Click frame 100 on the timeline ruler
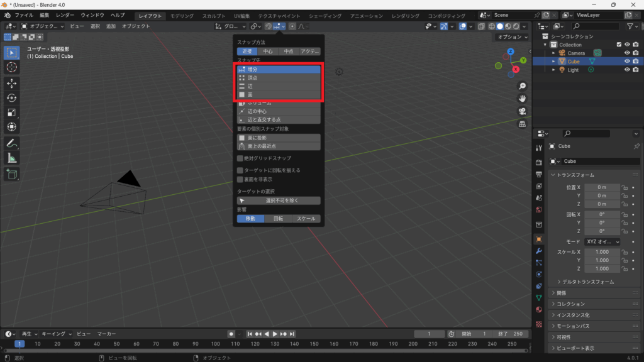The width and height of the screenshot is (644, 362). pos(216,344)
